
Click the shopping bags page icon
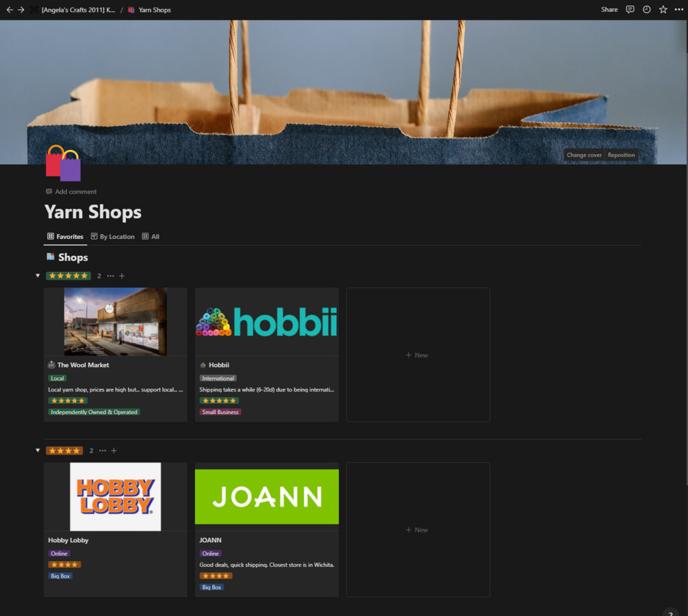[63, 163]
